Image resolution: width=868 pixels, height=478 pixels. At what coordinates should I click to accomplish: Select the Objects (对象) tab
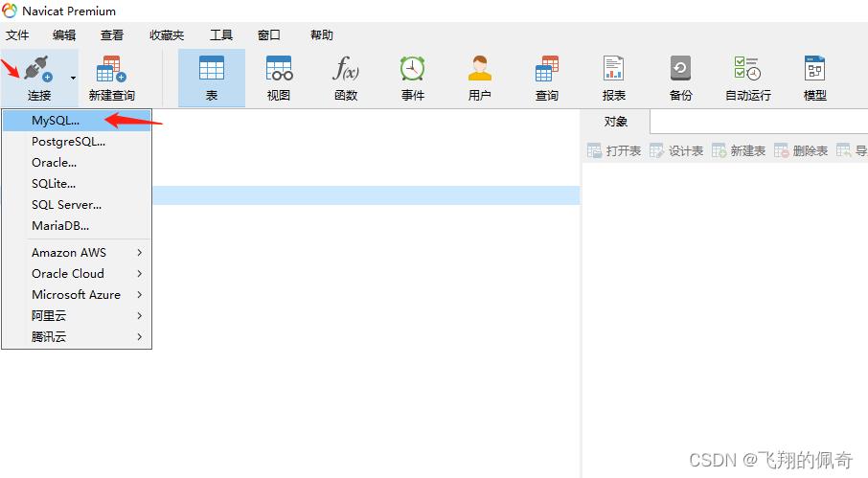click(616, 122)
